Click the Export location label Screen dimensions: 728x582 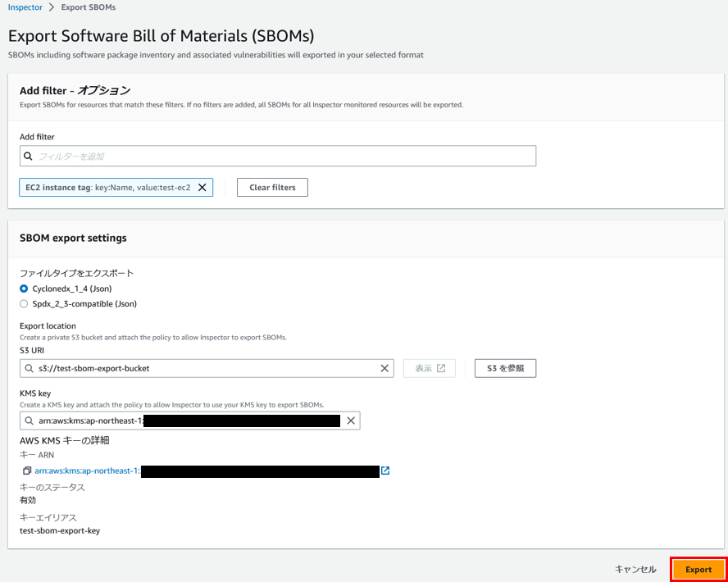(x=48, y=326)
